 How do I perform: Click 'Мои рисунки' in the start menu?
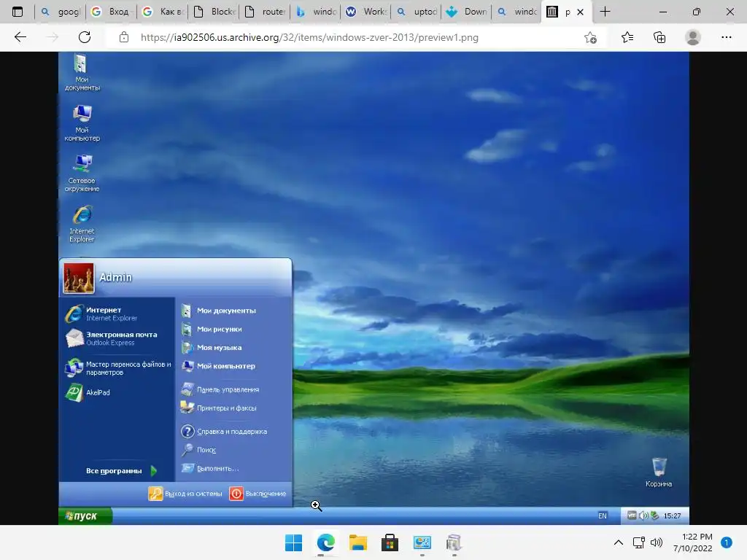[x=212, y=329]
